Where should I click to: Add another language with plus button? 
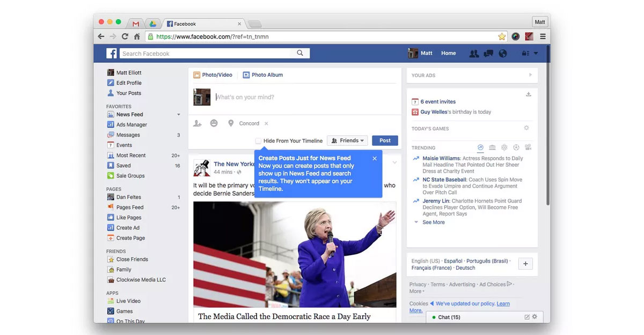(525, 264)
